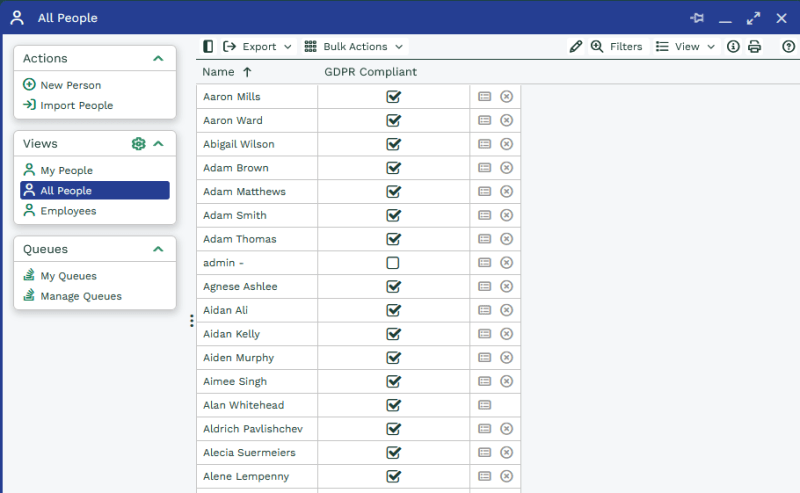This screenshot has width=800, height=493.
Task: Open Filters in the toolbar
Action: pyautogui.click(x=617, y=47)
